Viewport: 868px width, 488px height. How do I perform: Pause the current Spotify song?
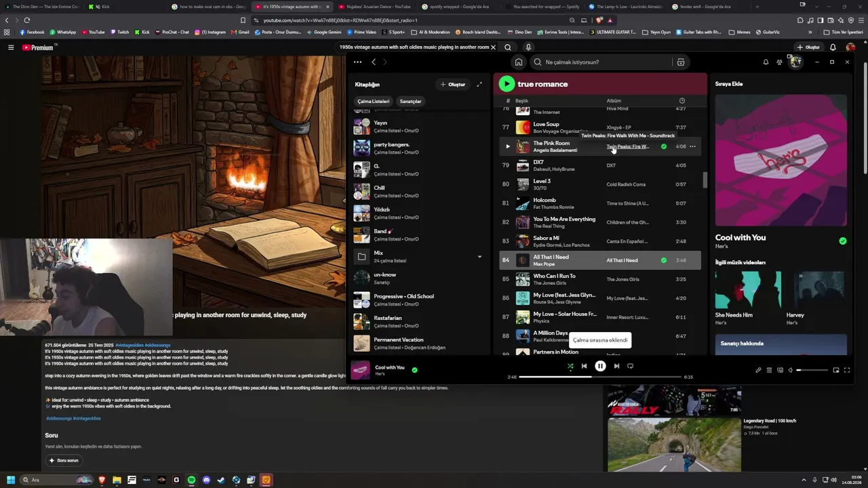point(600,366)
